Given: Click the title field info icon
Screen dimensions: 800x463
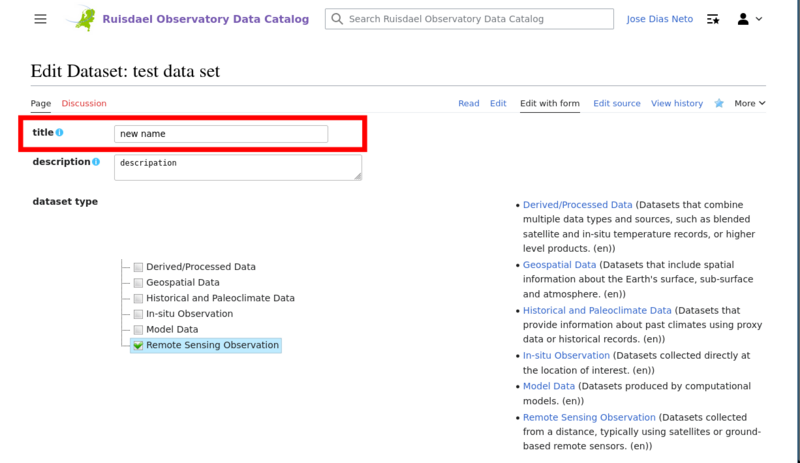Looking at the screenshot, I should click(59, 132).
